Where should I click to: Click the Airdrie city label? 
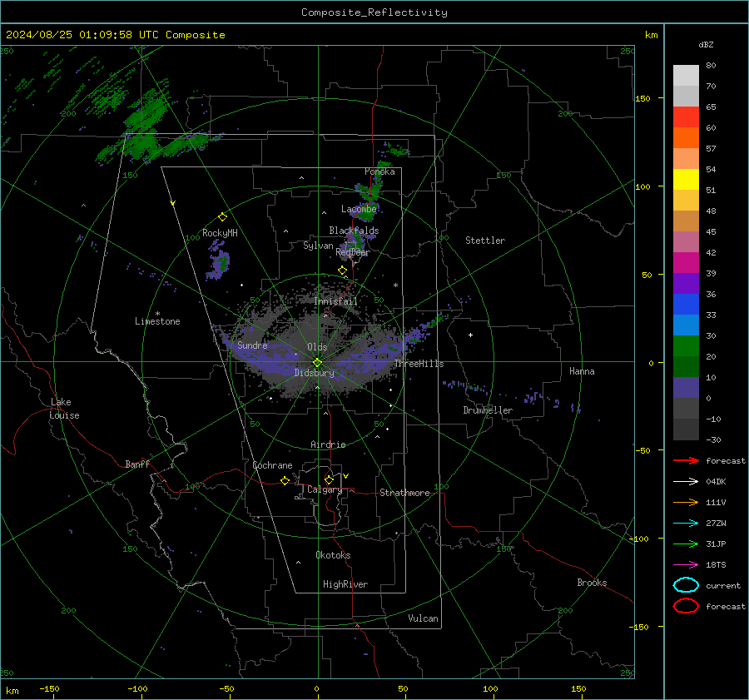328,444
